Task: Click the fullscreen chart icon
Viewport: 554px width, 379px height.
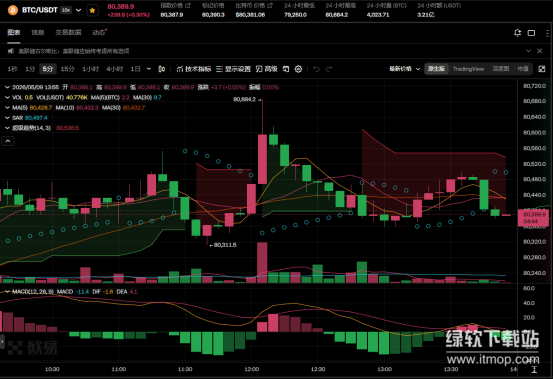Action: tap(542, 69)
